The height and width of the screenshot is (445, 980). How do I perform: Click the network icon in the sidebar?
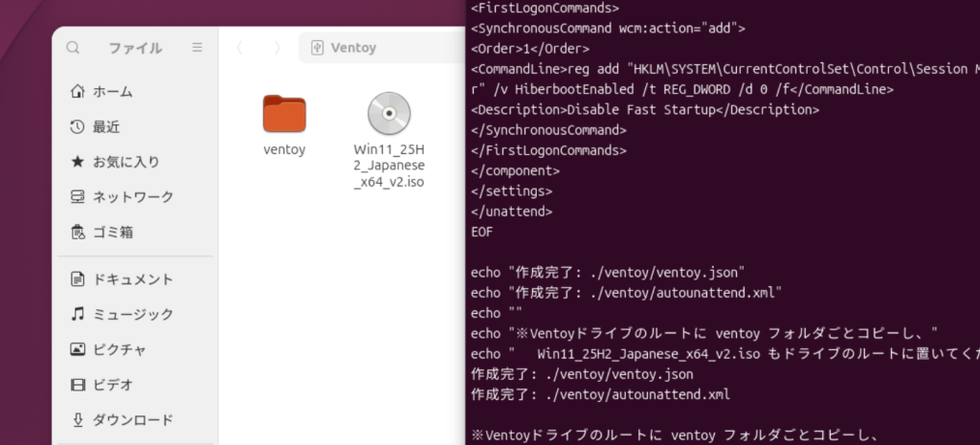pos(78,197)
